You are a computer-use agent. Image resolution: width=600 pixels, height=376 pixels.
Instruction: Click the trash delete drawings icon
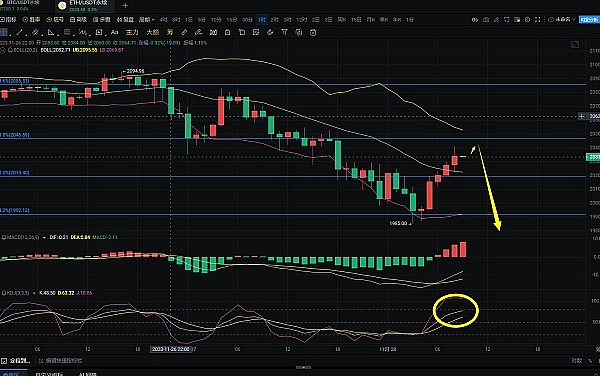pos(313,33)
